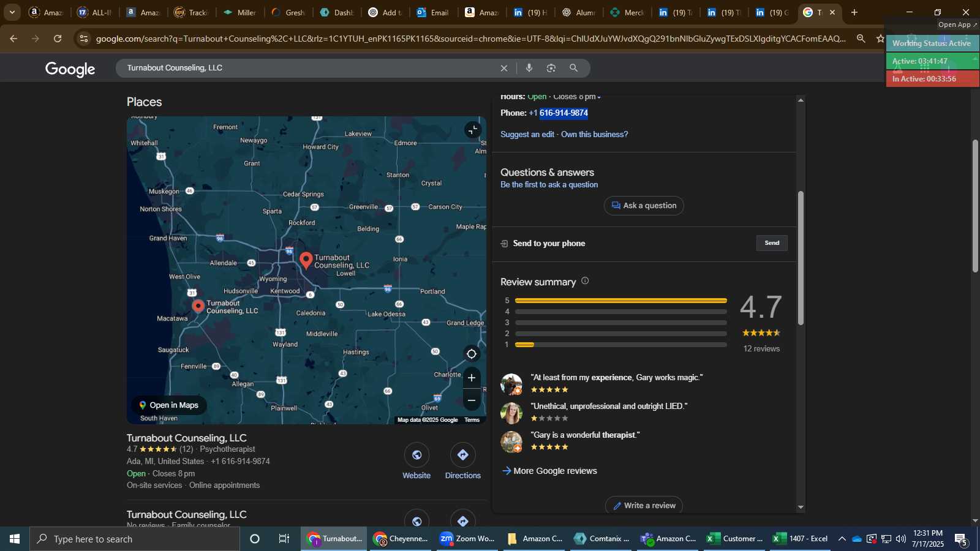Open 'Gary works magic' reviewer avatar
The width and height of the screenshot is (980, 551).
[x=511, y=384]
